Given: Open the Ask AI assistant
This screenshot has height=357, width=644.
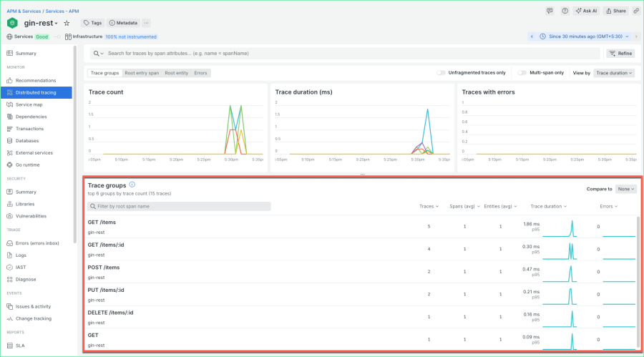Looking at the screenshot, I should tap(586, 11).
